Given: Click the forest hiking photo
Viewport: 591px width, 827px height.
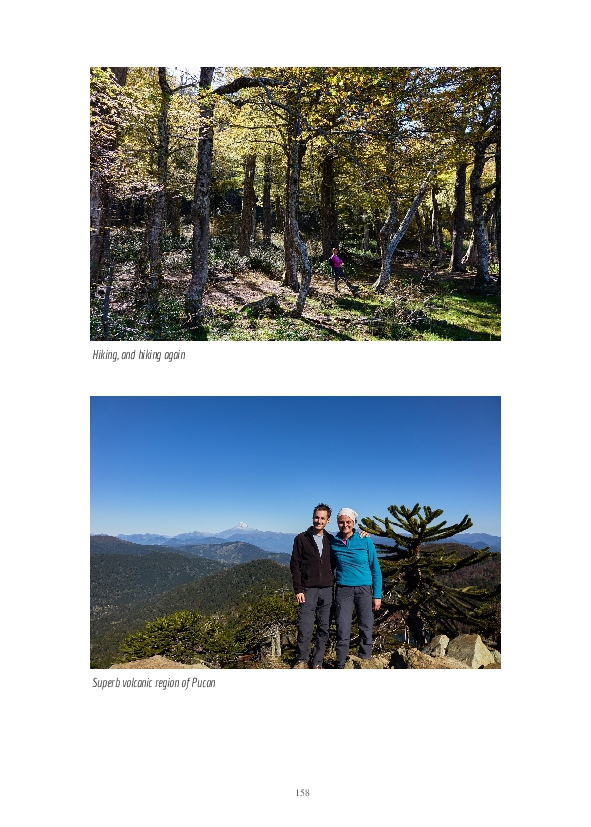Looking at the screenshot, I should (295, 204).
